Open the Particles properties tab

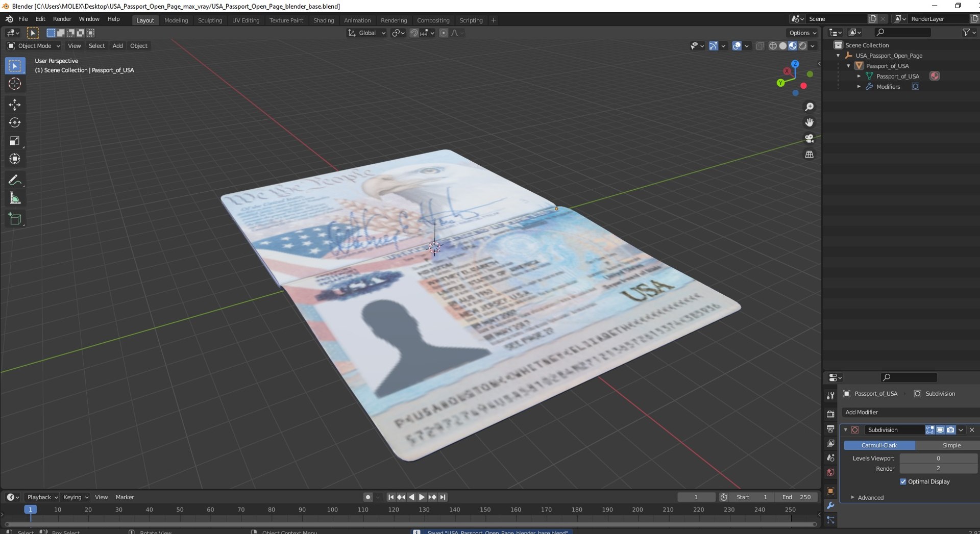click(x=830, y=520)
